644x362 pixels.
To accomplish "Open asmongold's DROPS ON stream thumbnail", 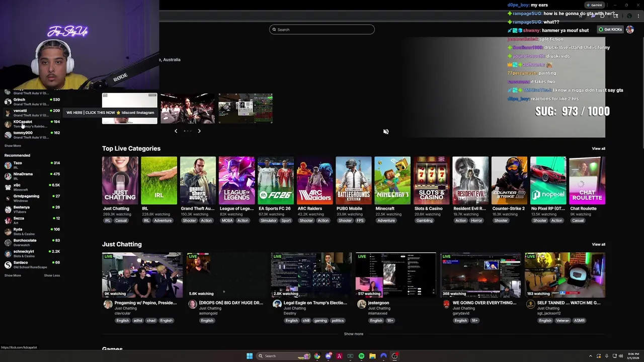I will (x=227, y=275).
